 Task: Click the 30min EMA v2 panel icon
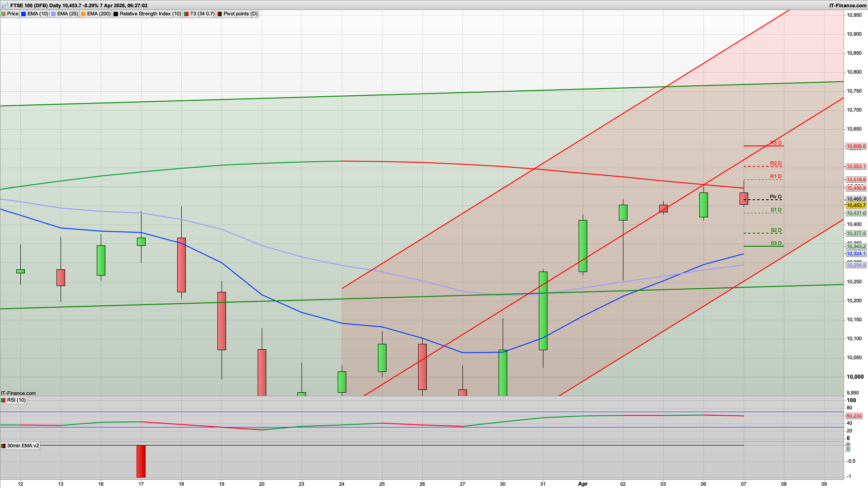point(4,446)
